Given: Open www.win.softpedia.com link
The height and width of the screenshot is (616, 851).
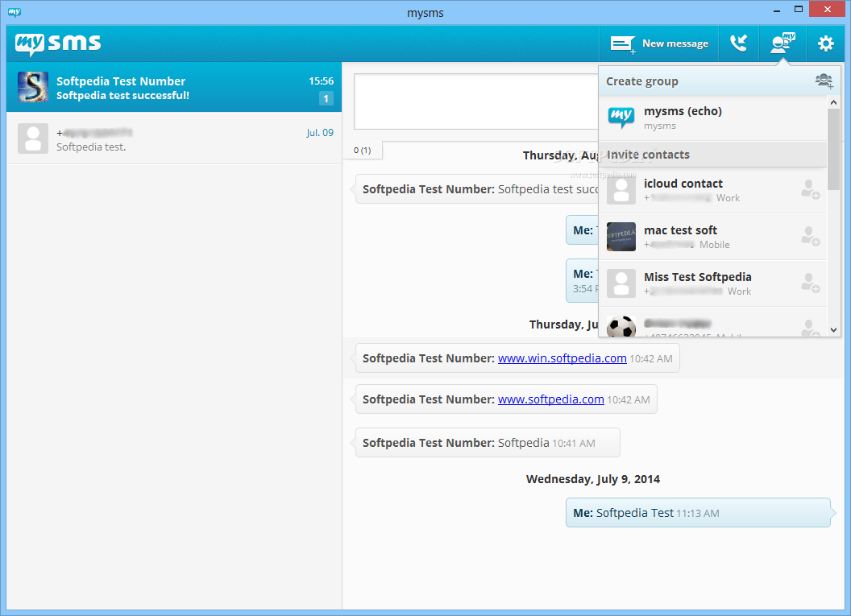Looking at the screenshot, I should click(x=562, y=358).
